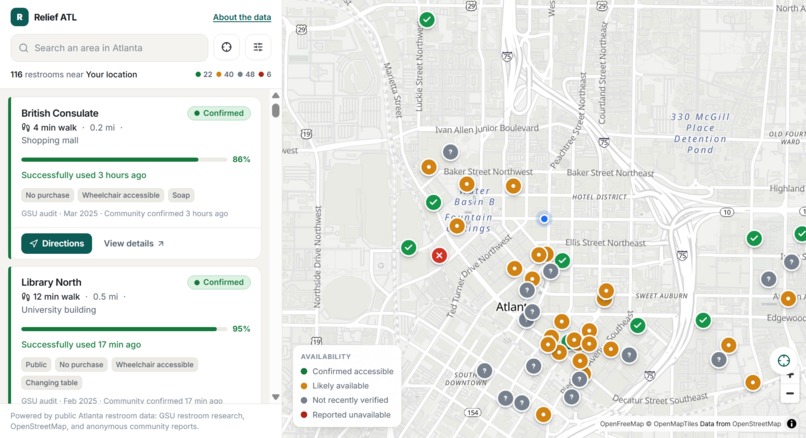The height and width of the screenshot is (438, 806).
Task: Open View details for British Consulate
Action: point(134,243)
